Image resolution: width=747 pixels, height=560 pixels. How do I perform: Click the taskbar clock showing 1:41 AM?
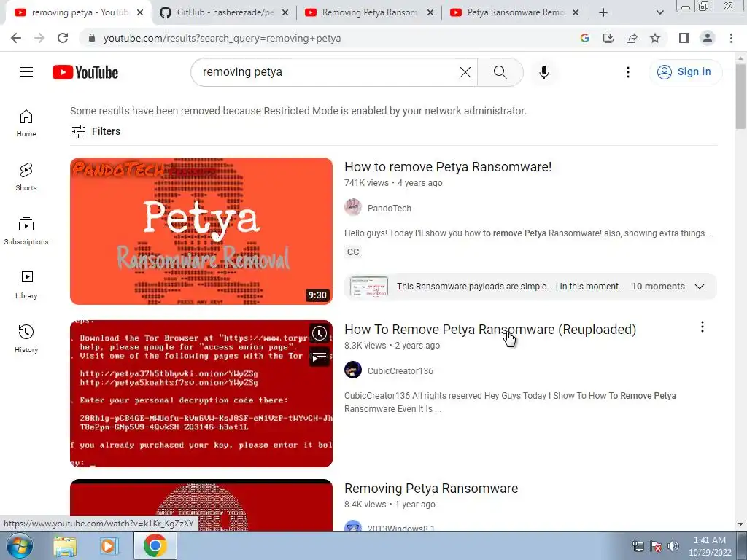click(x=710, y=545)
